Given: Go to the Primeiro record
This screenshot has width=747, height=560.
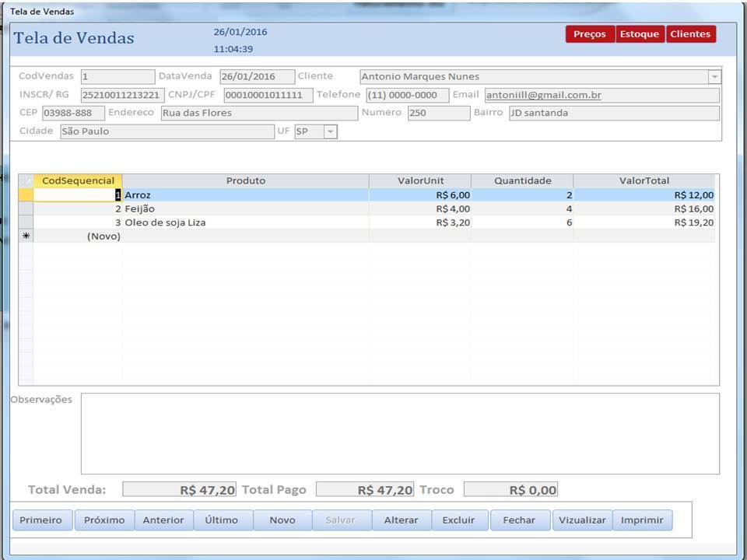Looking at the screenshot, I should [x=42, y=520].
